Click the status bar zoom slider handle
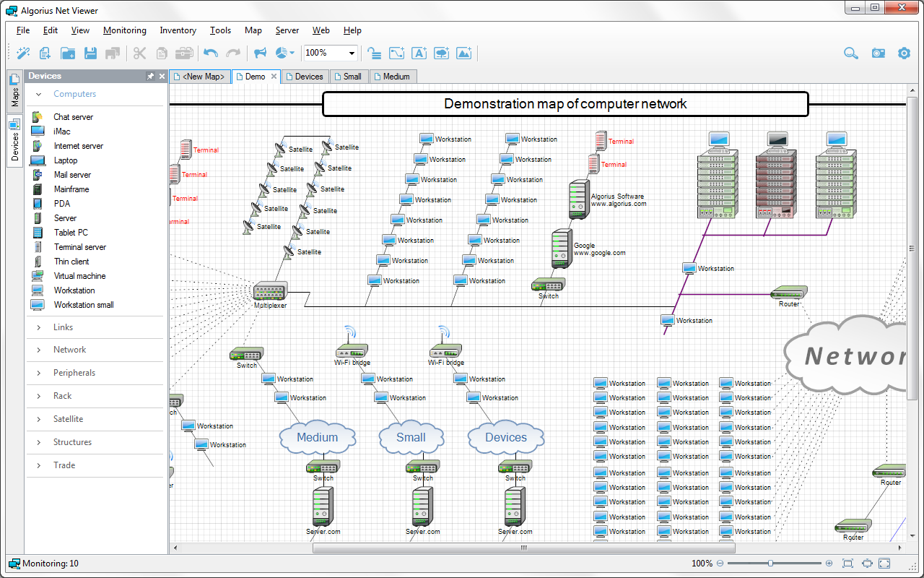 point(771,564)
